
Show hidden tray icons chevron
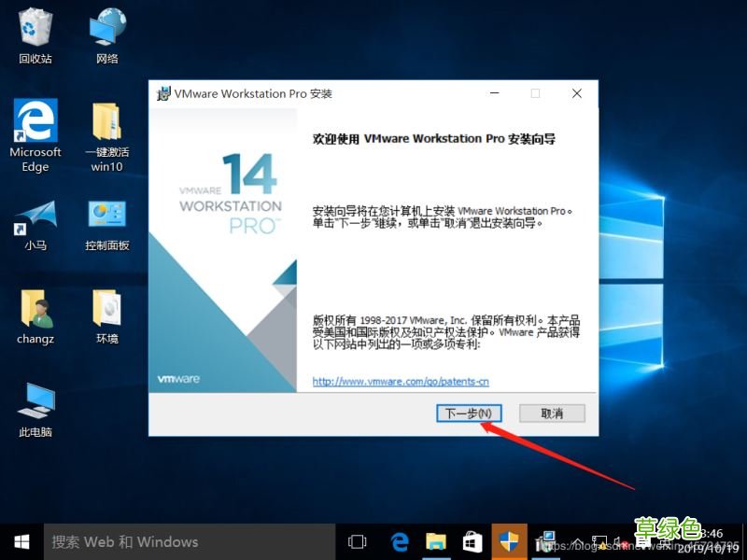577,542
